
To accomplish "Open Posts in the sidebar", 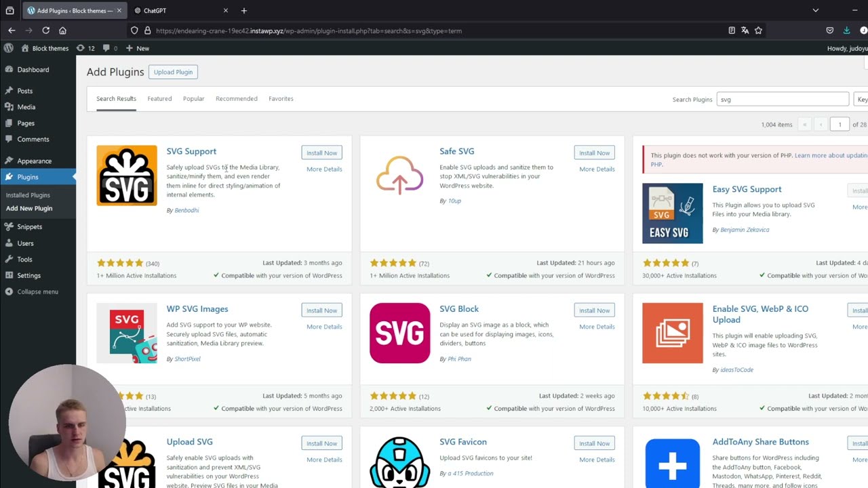I will (x=25, y=91).
